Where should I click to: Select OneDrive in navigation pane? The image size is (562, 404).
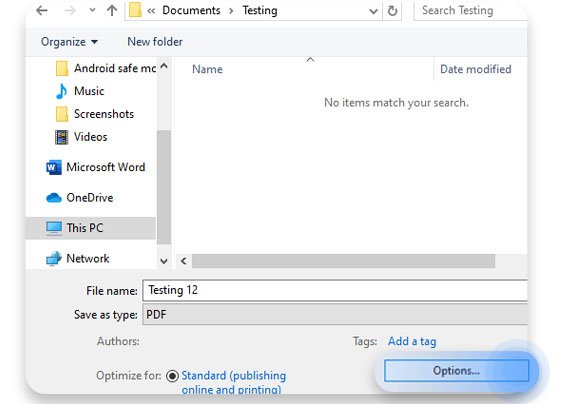coord(80,198)
